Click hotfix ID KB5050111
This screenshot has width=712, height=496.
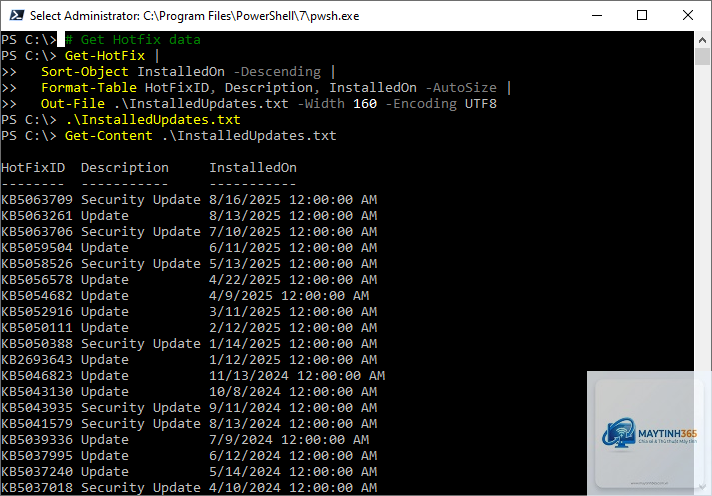[x=37, y=327]
